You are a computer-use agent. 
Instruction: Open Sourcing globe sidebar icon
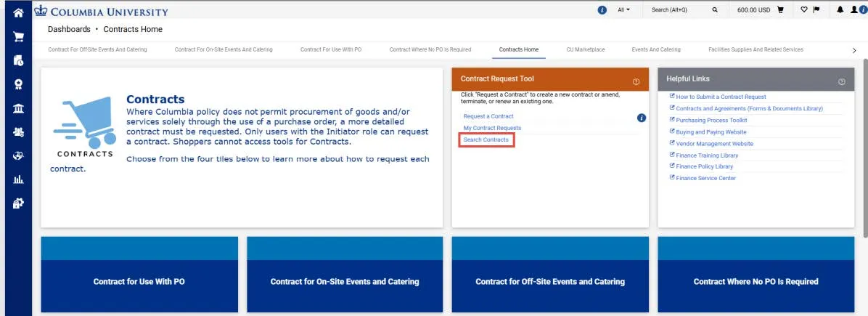click(18, 155)
